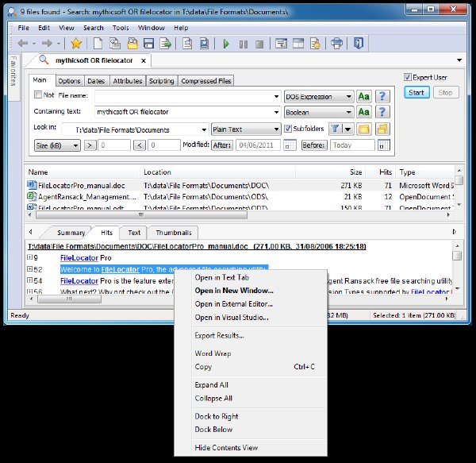476x463 pixels.
Task: Pause search using toolbar pause icon
Action: click(x=244, y=44)
